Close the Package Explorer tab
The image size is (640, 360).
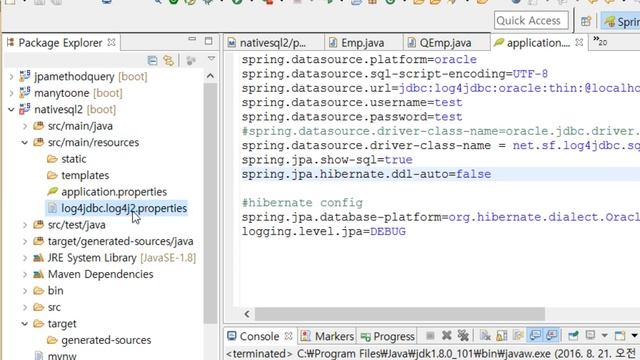pyautogui.click(x=111, y=42)
